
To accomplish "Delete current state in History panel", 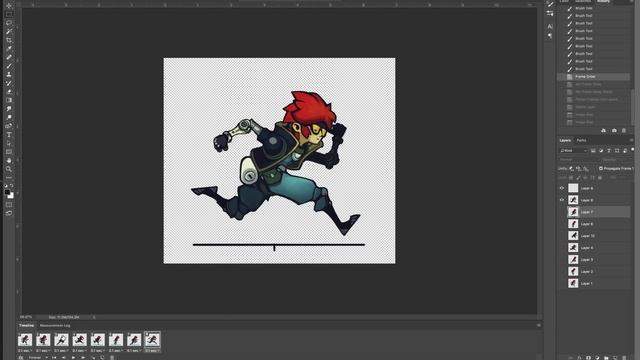I will click(x=624, y=131).
